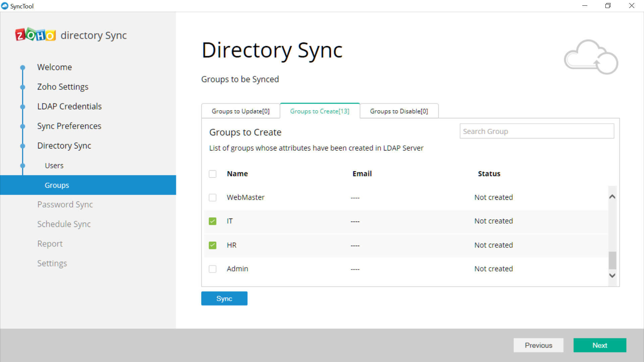Uncheck the IT group checkbox
This screenshot has height=362, width=644.
coord(212,221)
